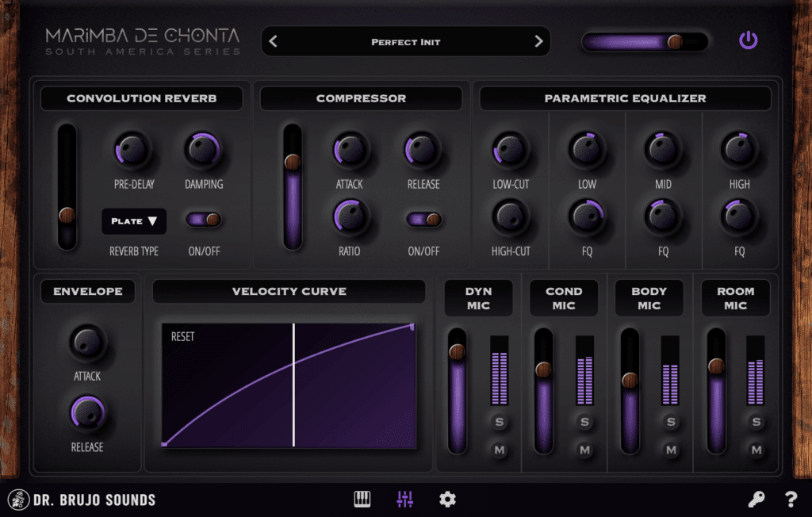
Task: Solo the ROOM MIC with the S button
Action: coord(755,423)
